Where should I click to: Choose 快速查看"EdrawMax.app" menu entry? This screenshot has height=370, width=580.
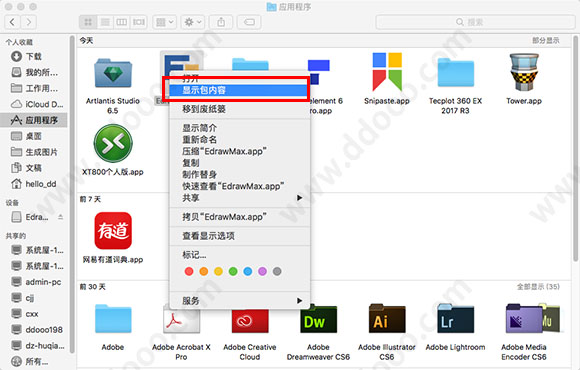coord(239,186)
